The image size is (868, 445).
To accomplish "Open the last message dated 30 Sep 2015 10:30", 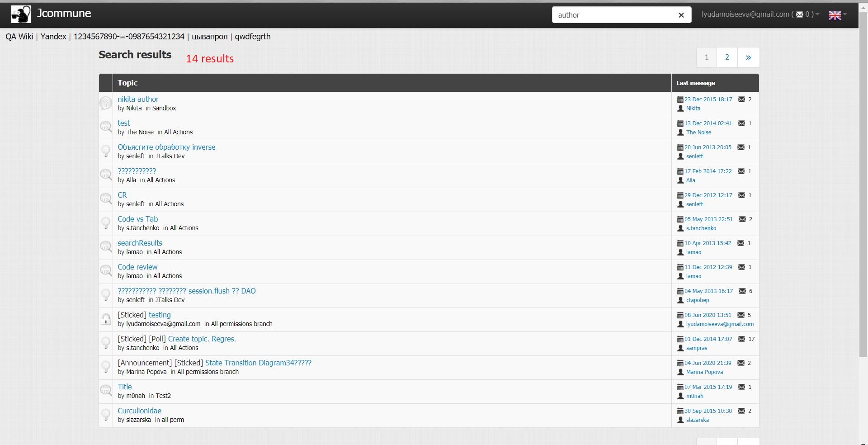I will (708, 411).
